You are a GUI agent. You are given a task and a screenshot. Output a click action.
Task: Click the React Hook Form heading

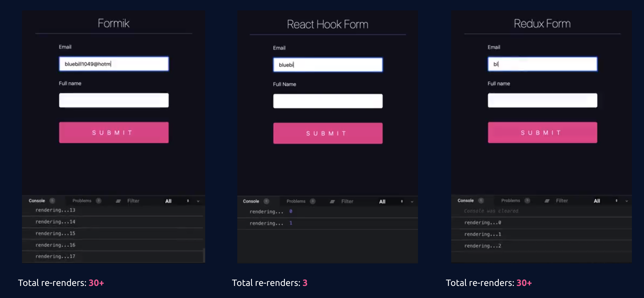328,24
